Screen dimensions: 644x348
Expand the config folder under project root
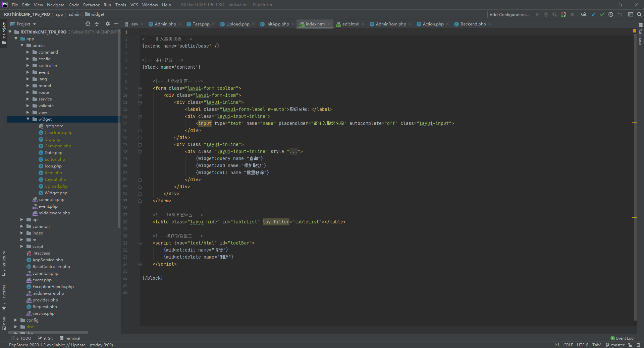pos(16,320)
